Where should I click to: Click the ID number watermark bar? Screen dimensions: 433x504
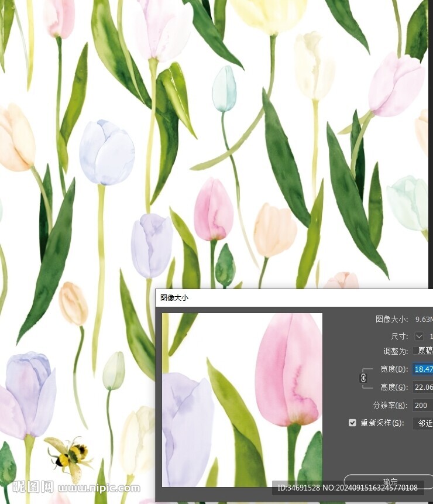click(348, 488)
